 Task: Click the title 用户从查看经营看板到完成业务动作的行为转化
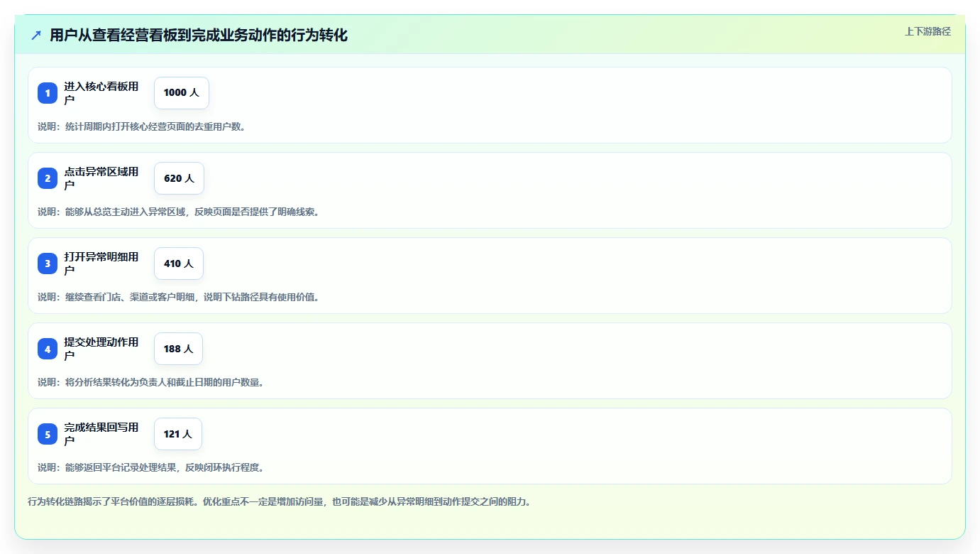[199, 35]
